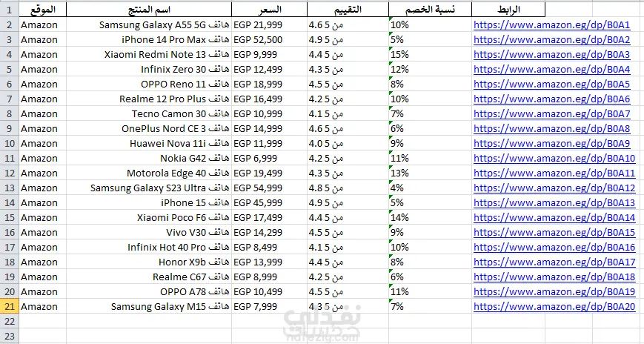
Task: Open the link ending in B0A15
Action: point(553,232)
